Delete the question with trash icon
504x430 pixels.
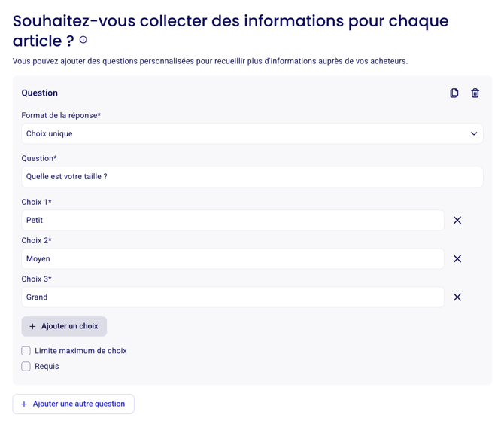pos(475,93)
